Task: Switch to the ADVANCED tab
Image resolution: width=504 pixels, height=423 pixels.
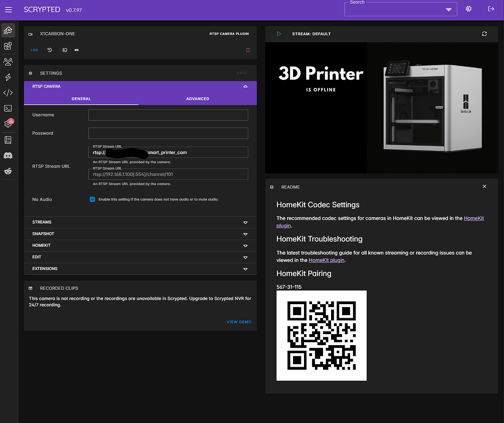Action: pos(197,99)
